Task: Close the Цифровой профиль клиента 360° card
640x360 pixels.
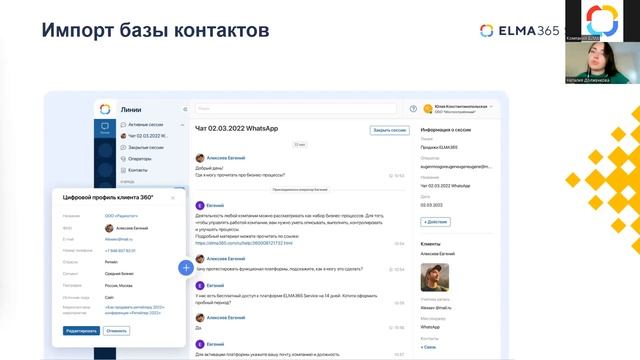Action: pyautogui.click(x=173, y=198)
